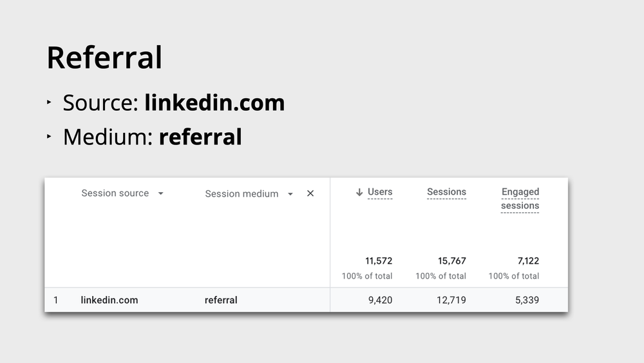Click the referral medium cell in row one
This screenshot has height=363, width=644.
(221, 300)
